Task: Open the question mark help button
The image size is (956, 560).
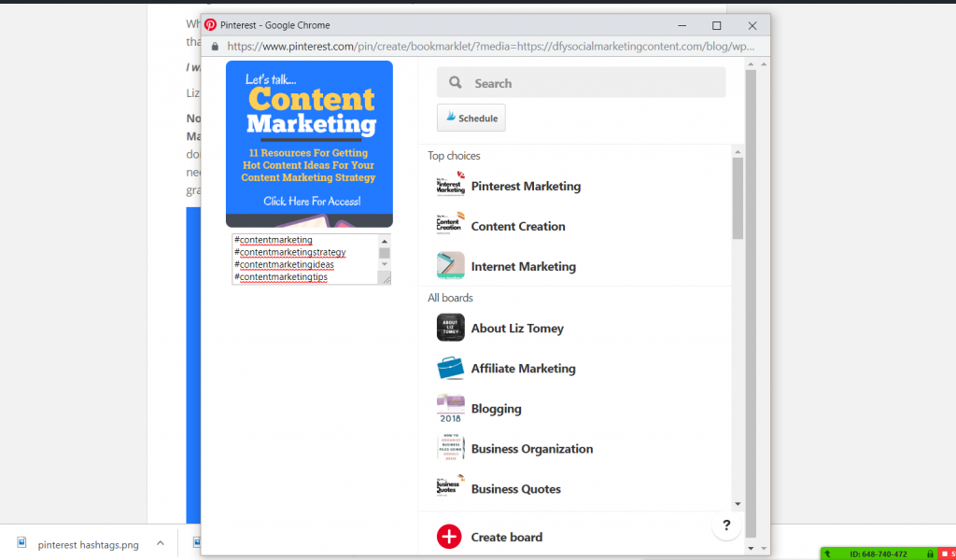Action: pos(726,525)
